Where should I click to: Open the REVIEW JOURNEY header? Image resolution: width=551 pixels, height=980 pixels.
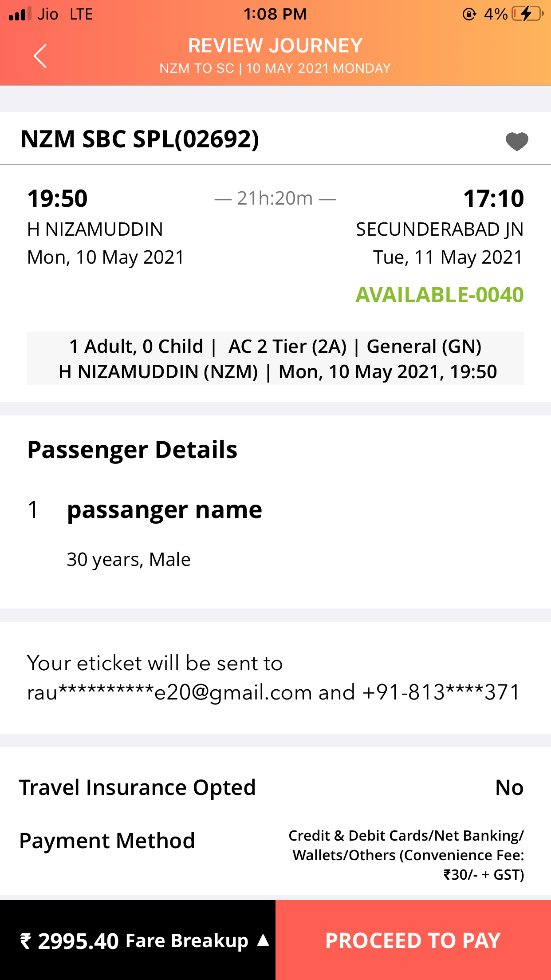coord(275,45)
